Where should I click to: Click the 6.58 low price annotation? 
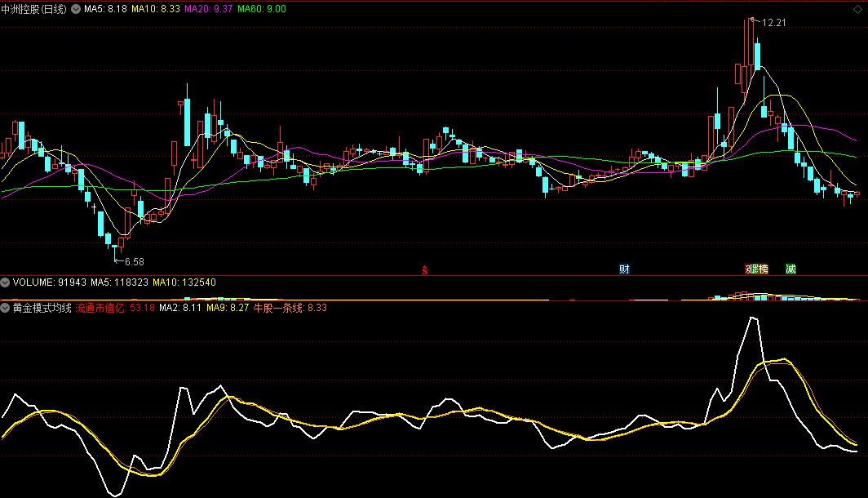coord(131,262)
